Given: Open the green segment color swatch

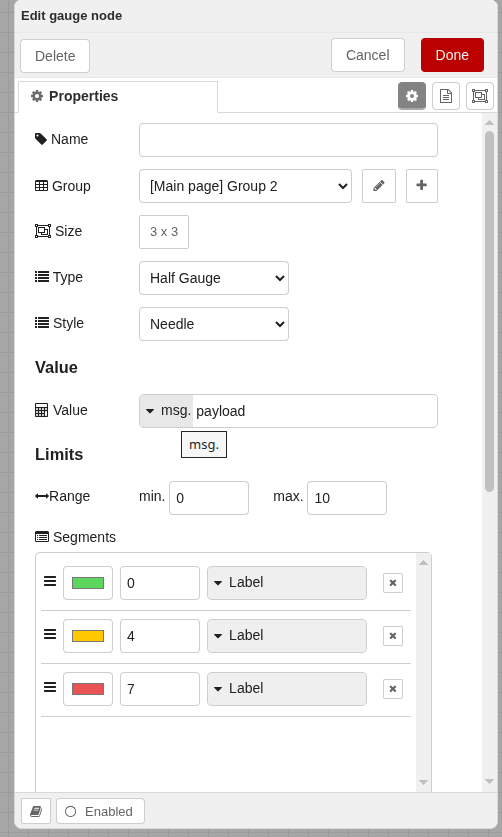Looking at the screenshot, I should (88, 583).
